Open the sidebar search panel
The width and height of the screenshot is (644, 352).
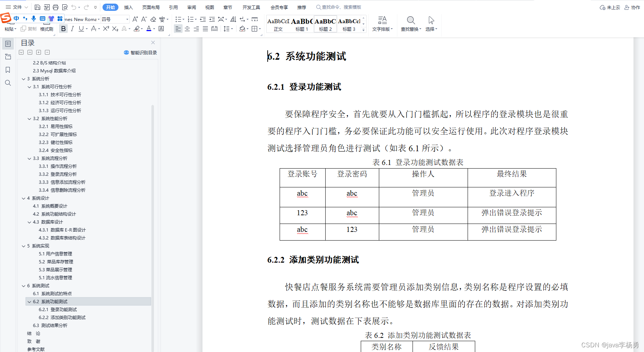(x=8, y=83)
